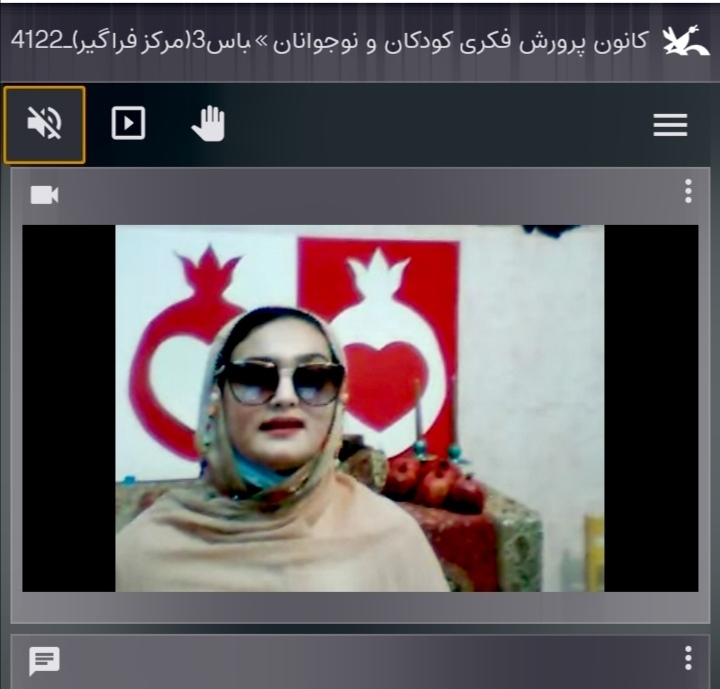Unmute the speaker audio
This screenshot has height=689, width=720.
coord(44,124)
